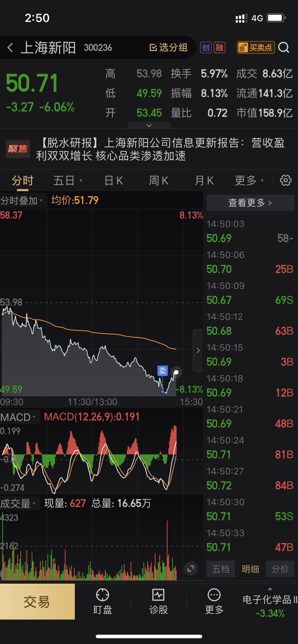Tap the 卖 sell marker on chart
298x644 pixels.
[163, 371]
